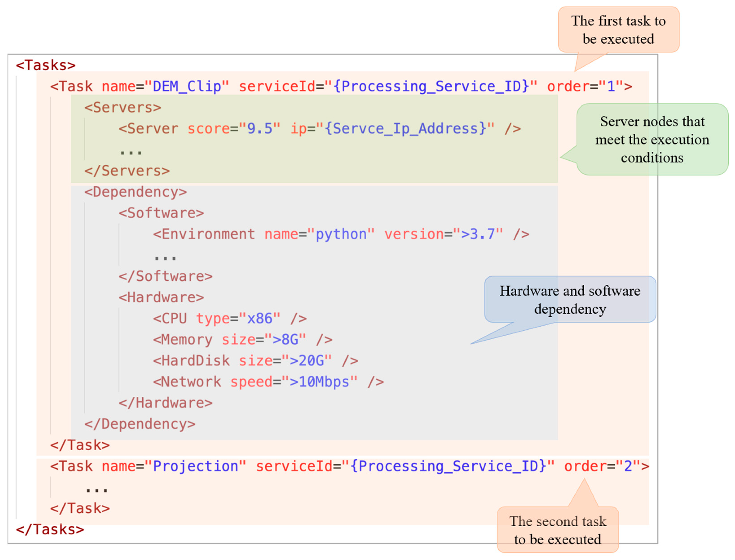The width and height of the screenshot is (735, 560).
Task: Click the python environment name value
Action: coord(341,234)
